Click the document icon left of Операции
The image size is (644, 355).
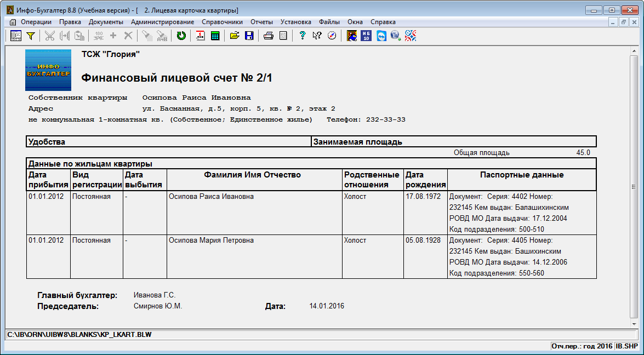pos(13,22)
